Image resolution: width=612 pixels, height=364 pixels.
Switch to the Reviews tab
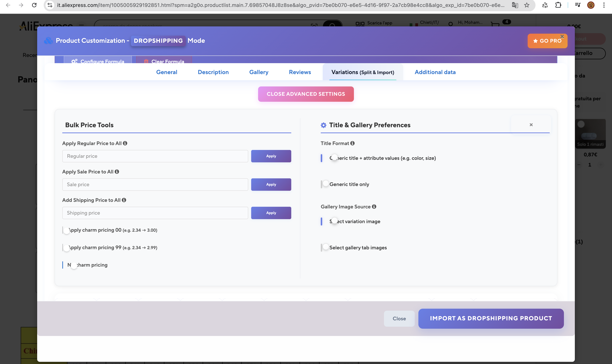coord(300,72)
